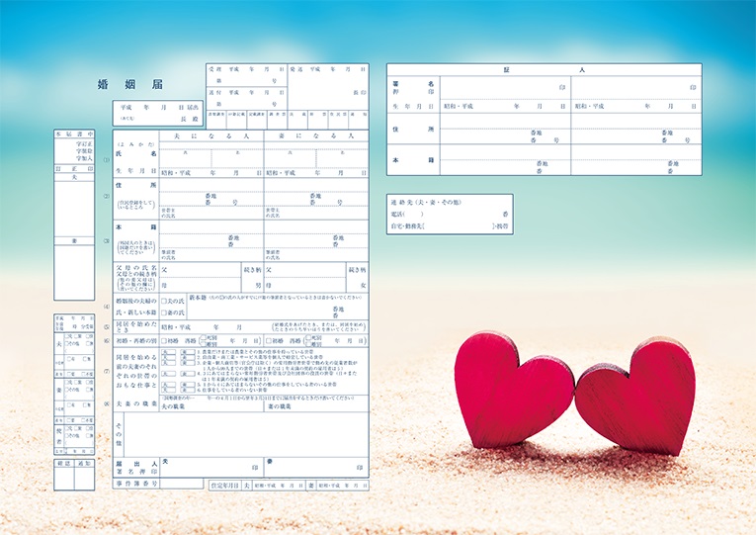Click wife's signature field in 届出人 row

point(316,466)
